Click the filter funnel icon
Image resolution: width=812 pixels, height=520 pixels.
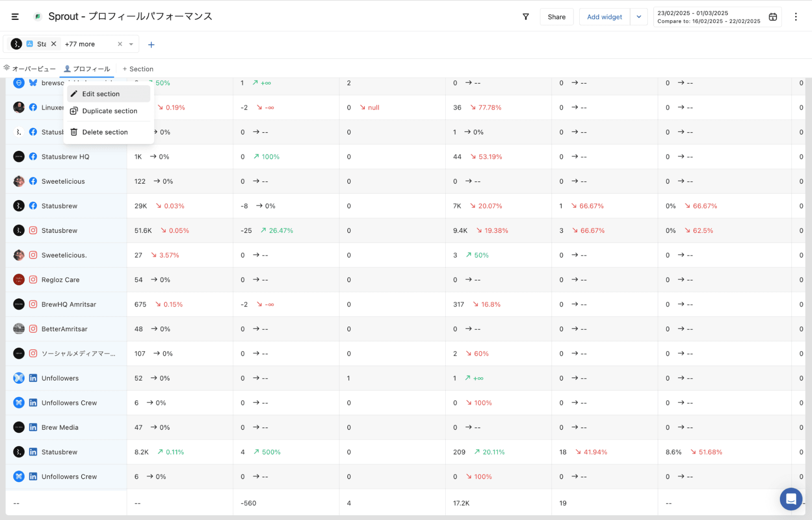[526, 17]
